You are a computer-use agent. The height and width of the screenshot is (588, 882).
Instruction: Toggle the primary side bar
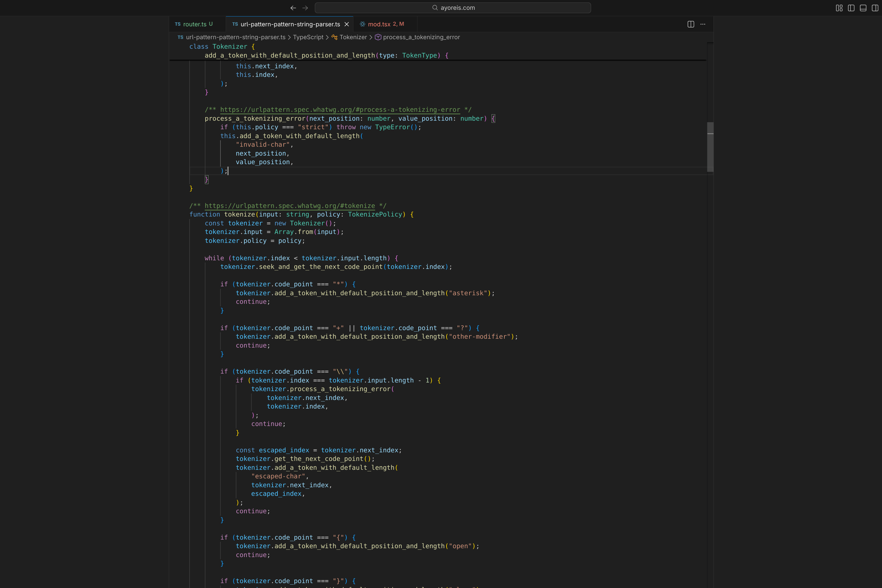(851, 8)
